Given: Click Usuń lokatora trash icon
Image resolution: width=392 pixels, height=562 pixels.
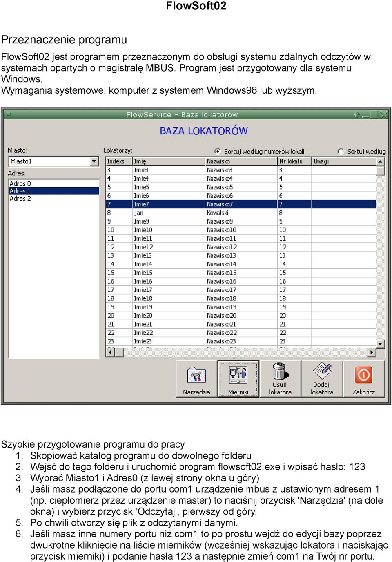Looking at the screenshot, I should [x=280, y=372].
